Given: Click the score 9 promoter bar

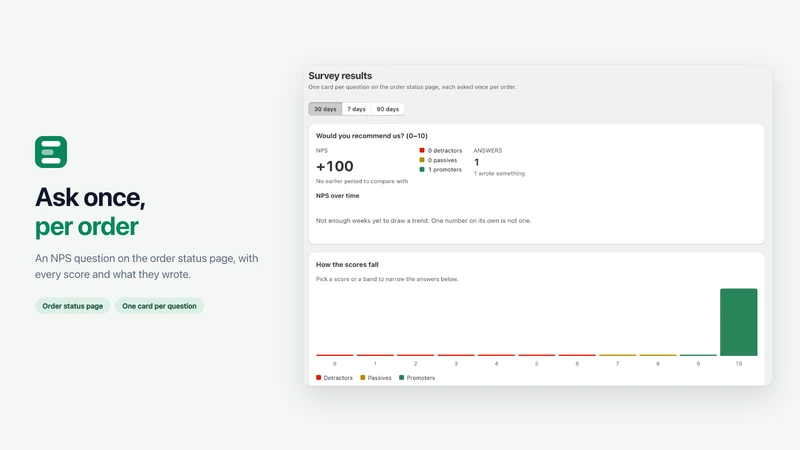Looking at the screenshot, I should (x=698, y=355).
